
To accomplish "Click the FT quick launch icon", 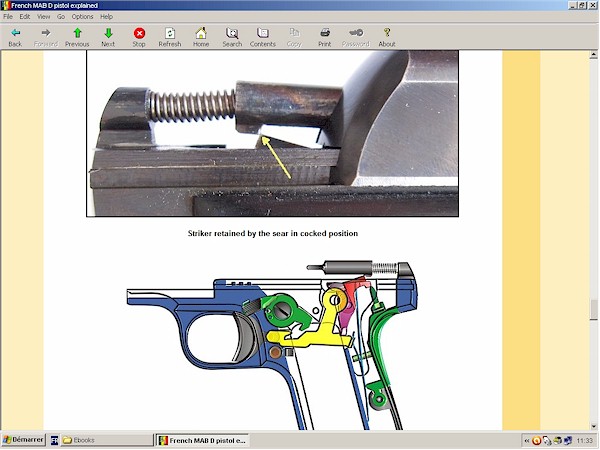I will [54, 440].
